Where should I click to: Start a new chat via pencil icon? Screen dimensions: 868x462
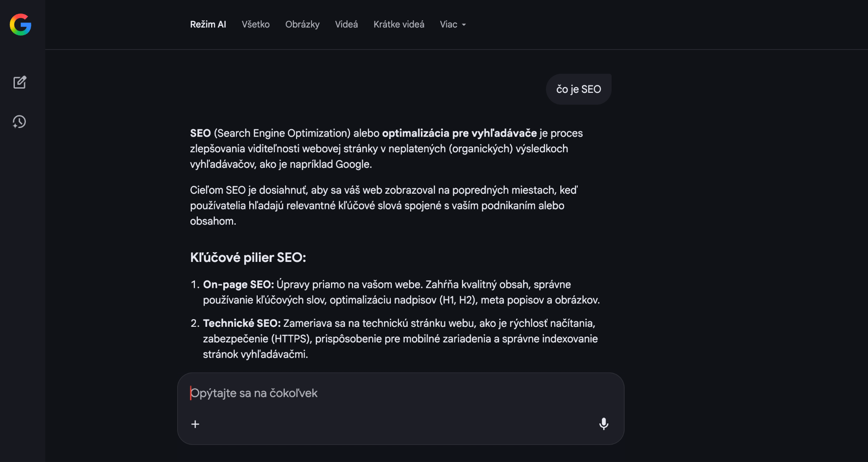click(20, 82)
